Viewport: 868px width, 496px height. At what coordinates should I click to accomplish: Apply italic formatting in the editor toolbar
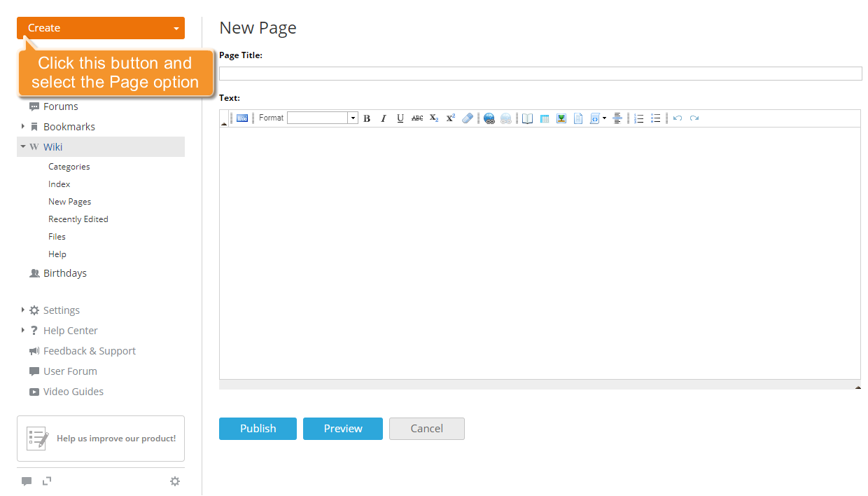point(384,118)
